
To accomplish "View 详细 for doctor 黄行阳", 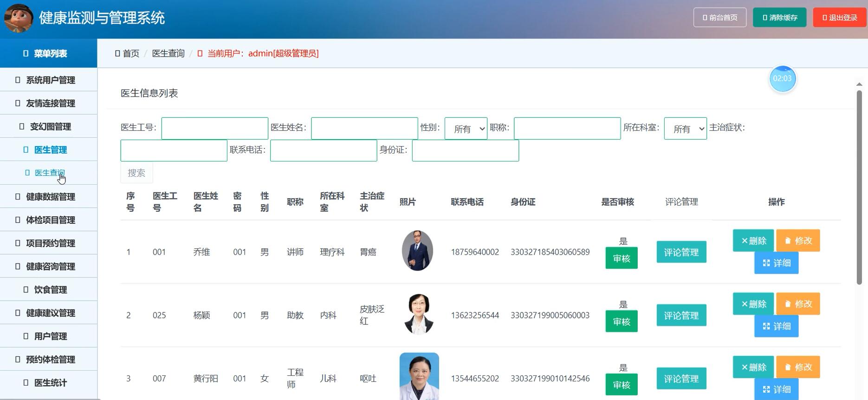I will pos(777,389).
